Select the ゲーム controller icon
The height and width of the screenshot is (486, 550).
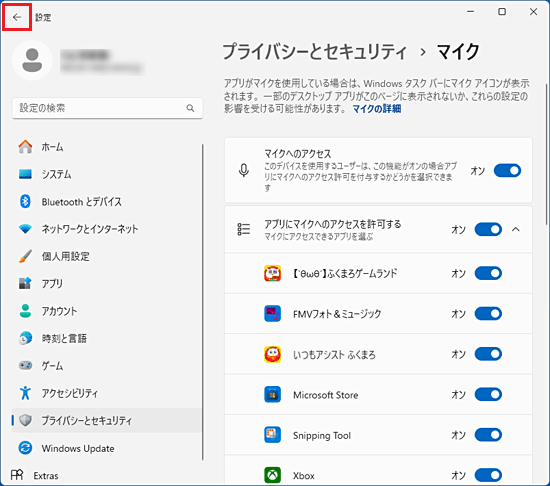point(25,365)
